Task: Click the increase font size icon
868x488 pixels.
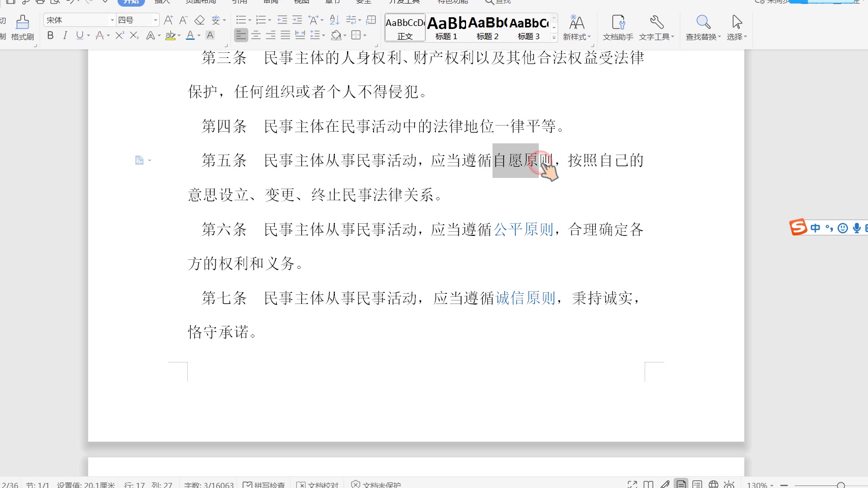Action: [x=168, y=20]
